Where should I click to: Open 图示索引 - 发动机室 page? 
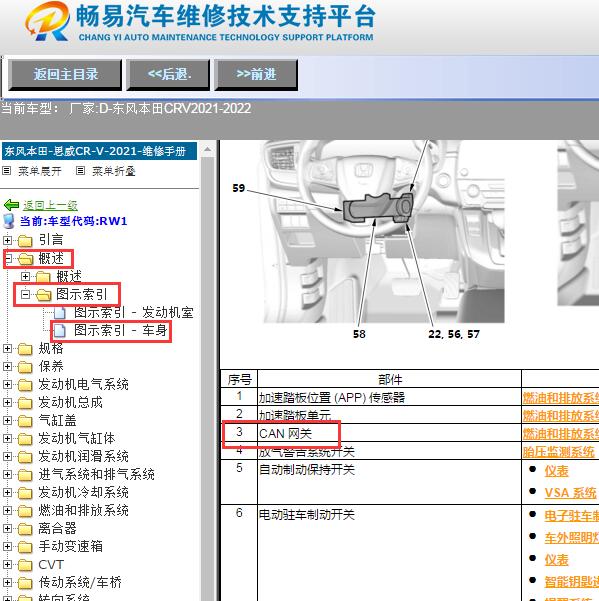pyautogui.click(x=133, y=312)
